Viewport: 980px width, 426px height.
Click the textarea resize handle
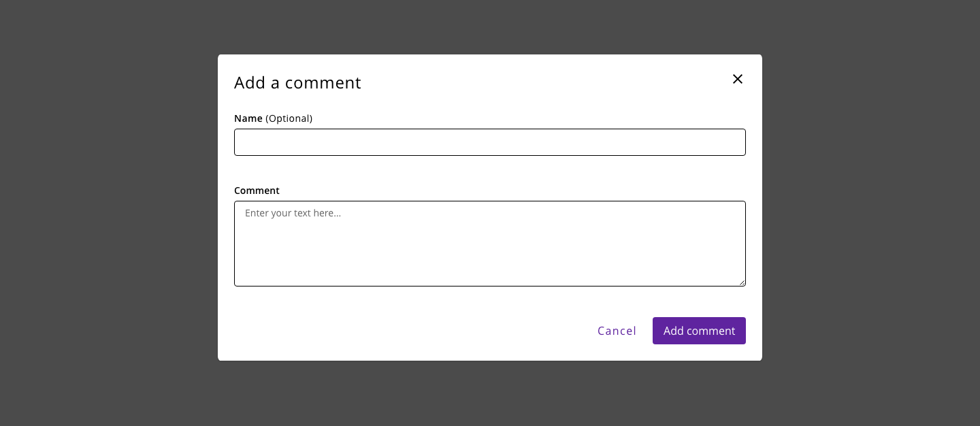(742, 283)
